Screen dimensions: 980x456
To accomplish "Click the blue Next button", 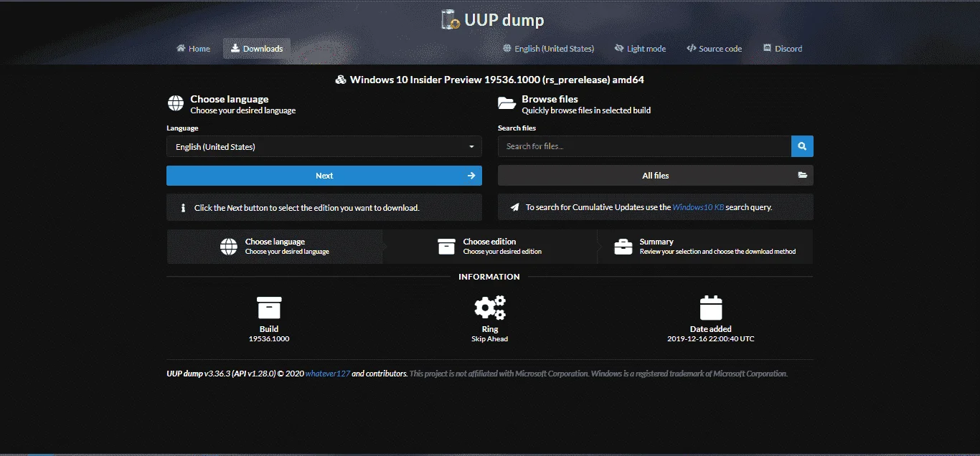I will click(324, 176).
